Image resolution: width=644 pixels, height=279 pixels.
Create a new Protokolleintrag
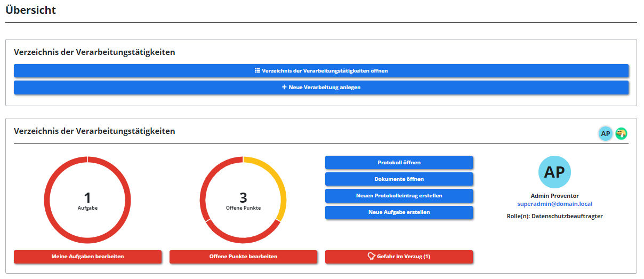(399, 195)
